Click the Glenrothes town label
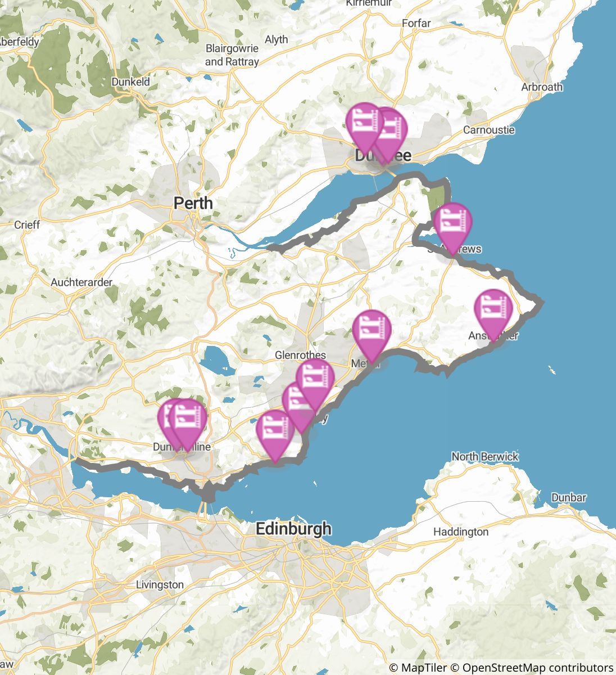616x675 pixels. click(301, 355)
